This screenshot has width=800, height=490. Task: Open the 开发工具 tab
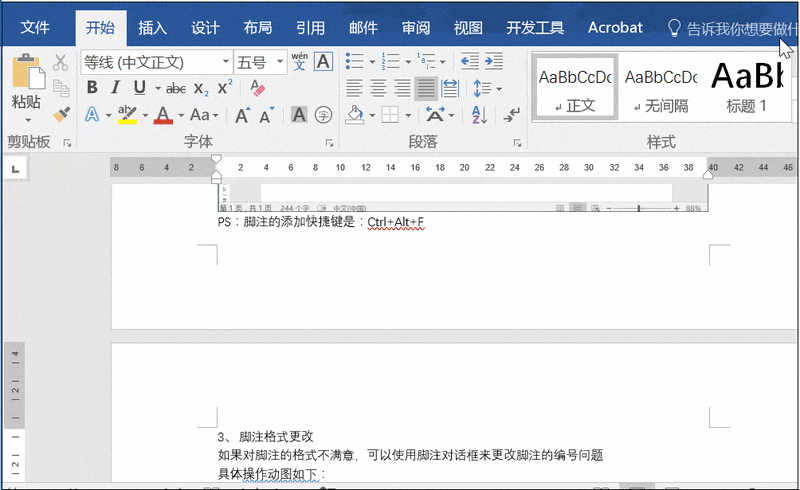tap(535, 28)
